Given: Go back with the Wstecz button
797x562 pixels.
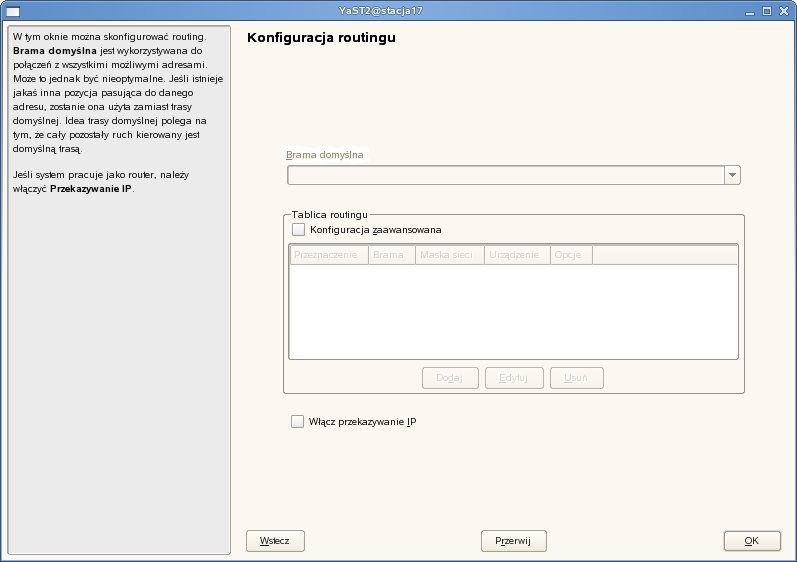Looking at the screenshot, I should 275,541.
